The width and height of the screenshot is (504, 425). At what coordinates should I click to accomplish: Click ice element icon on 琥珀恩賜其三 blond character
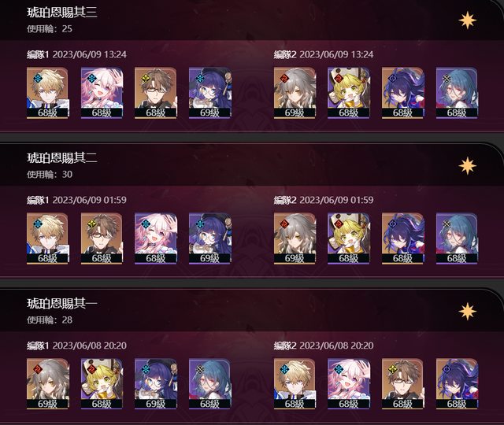click(x=38, y=78)
